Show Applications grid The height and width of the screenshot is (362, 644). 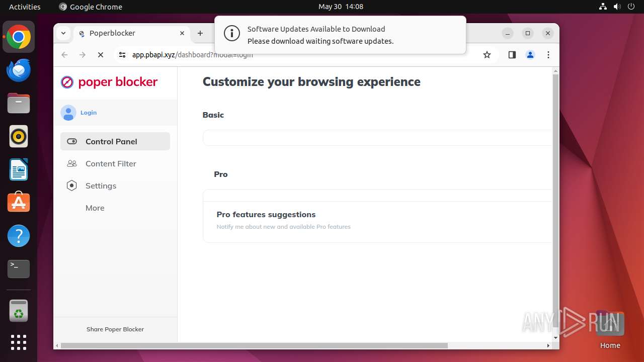[19, 342]
